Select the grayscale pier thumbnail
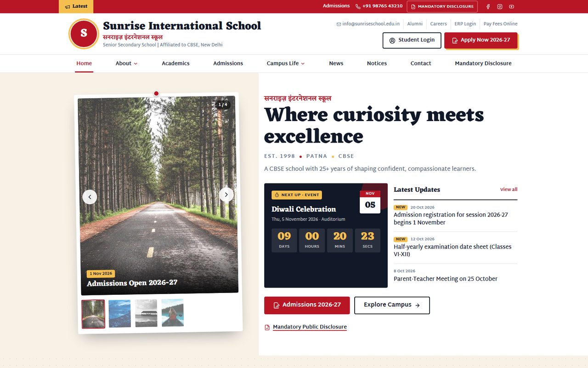 tap(146, 313)
